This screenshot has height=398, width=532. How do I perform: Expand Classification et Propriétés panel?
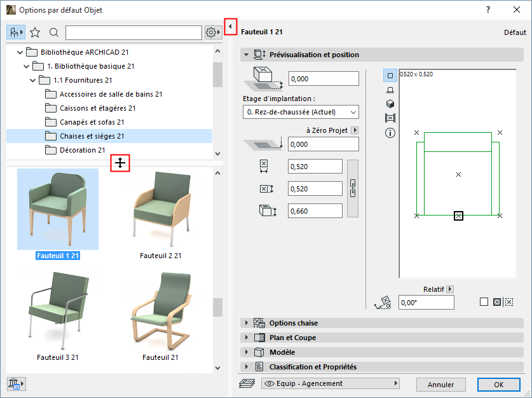[x=247, y=366]
